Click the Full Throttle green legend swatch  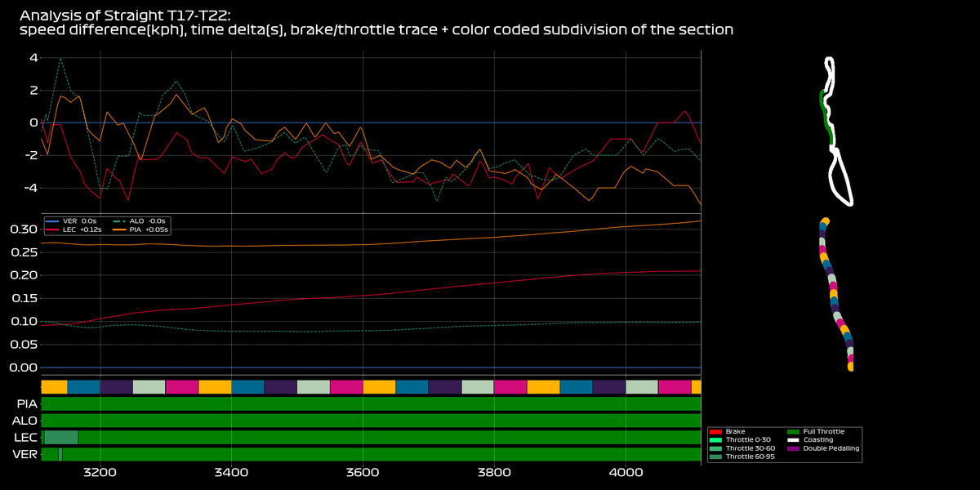click(x=793, y=431)
